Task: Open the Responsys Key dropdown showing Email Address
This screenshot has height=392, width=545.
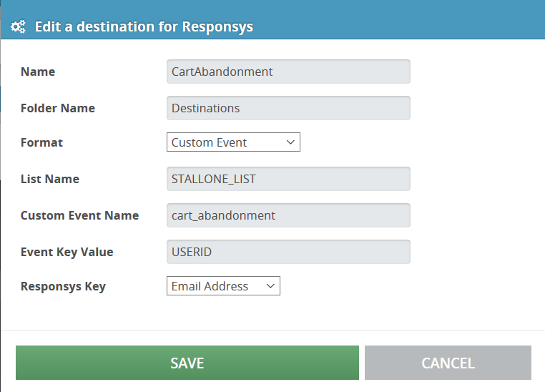Action: [223, 286]
